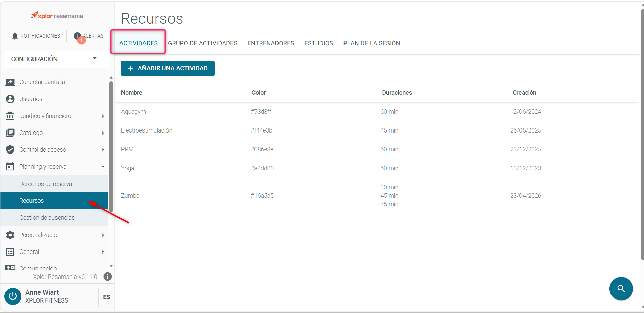Switch to the ENTRENADORES tab
This screenshot has width=644, height=313.
271,43
